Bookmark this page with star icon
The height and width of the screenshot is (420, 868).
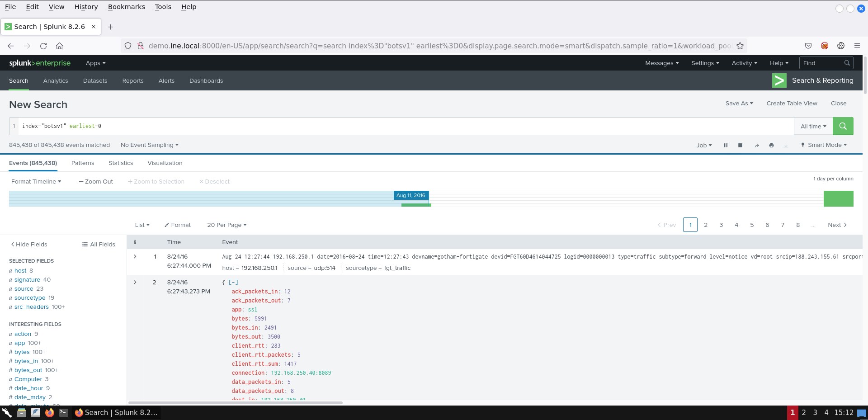coord(740,46)
